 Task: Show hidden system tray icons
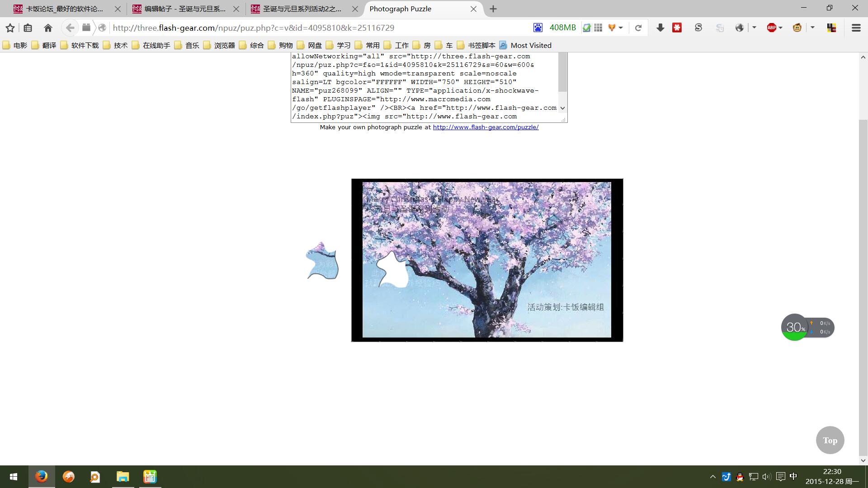[713, 477]
